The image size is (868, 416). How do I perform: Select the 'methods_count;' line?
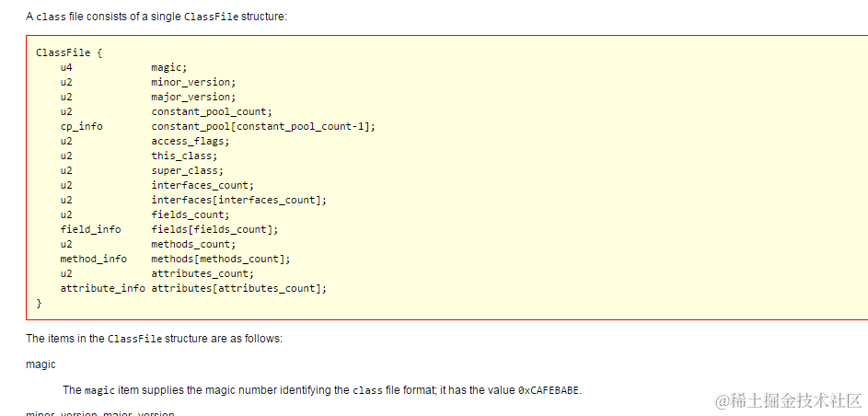click(x=193, y=244)
